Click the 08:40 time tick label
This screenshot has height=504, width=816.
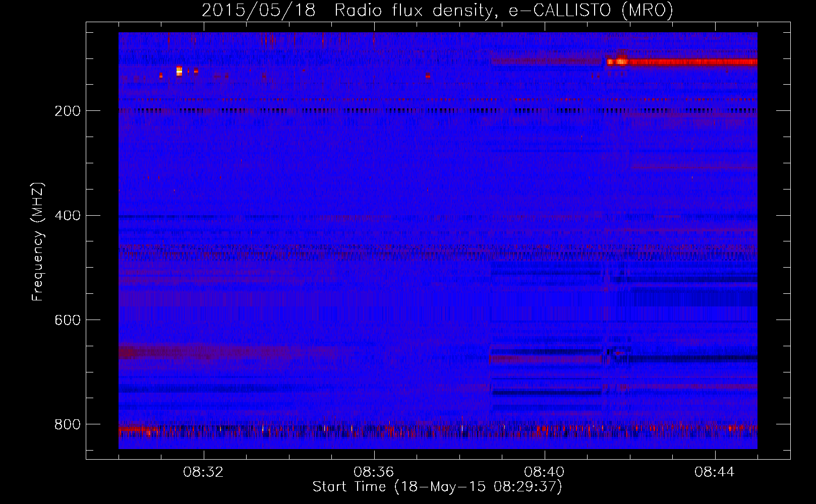click(544, 472)
